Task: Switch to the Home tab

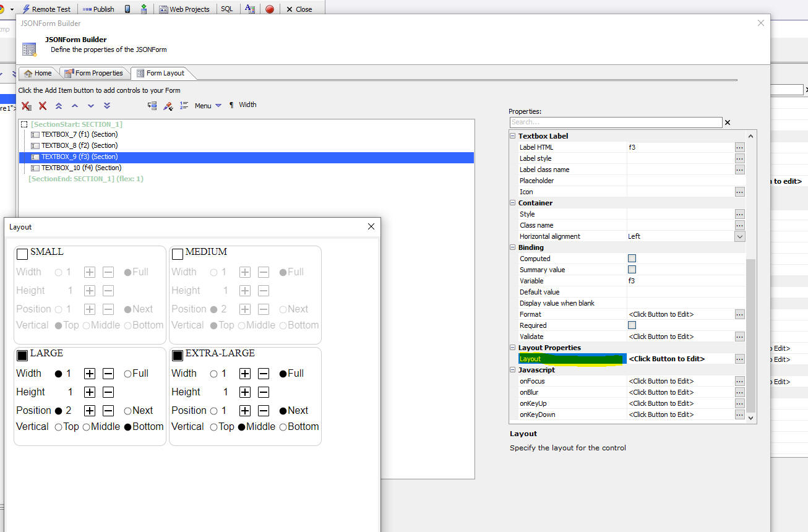Action: click(x=38, y=73)
